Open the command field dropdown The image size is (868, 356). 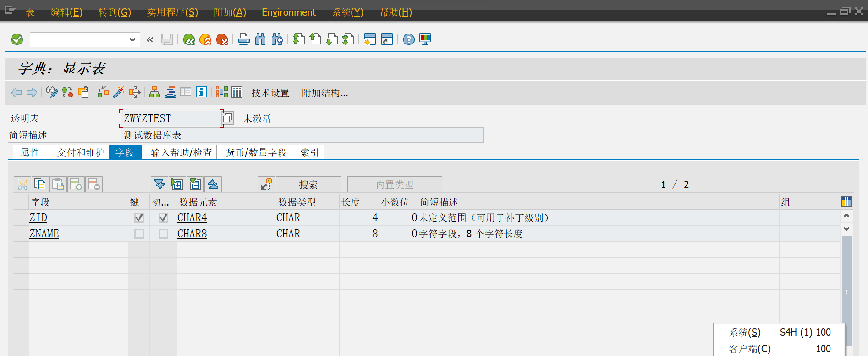pos(132,40)
